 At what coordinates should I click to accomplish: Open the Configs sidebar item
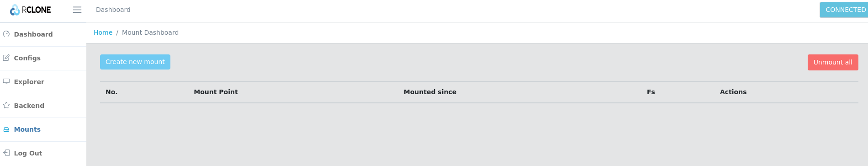(x=43, y=58)
